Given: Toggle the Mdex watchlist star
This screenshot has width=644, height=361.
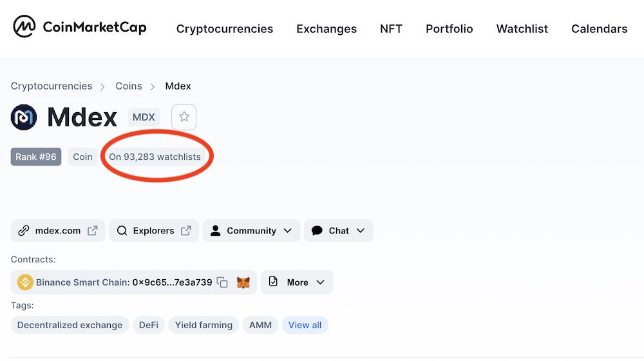Looking at the screenshot, I should [184, 117].
